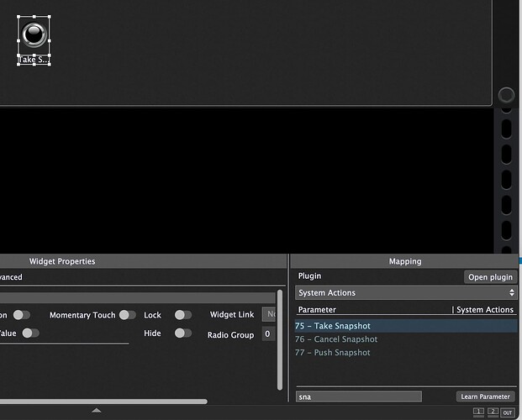Screen dimensions: 522x420
Task: Click the Radio Group value field
Action: point(269,334)
